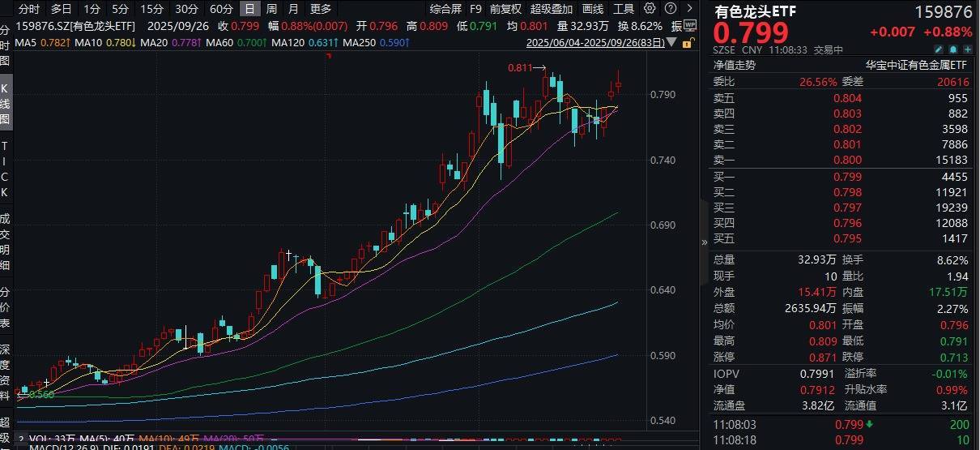
Task: Expand the side panel collapse arrow »
Action: (x=703, y=242)
